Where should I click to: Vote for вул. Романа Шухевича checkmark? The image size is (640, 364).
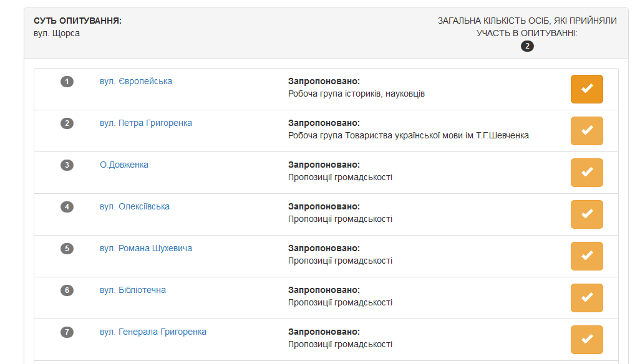pyautogui.click(x=586, y=256)
